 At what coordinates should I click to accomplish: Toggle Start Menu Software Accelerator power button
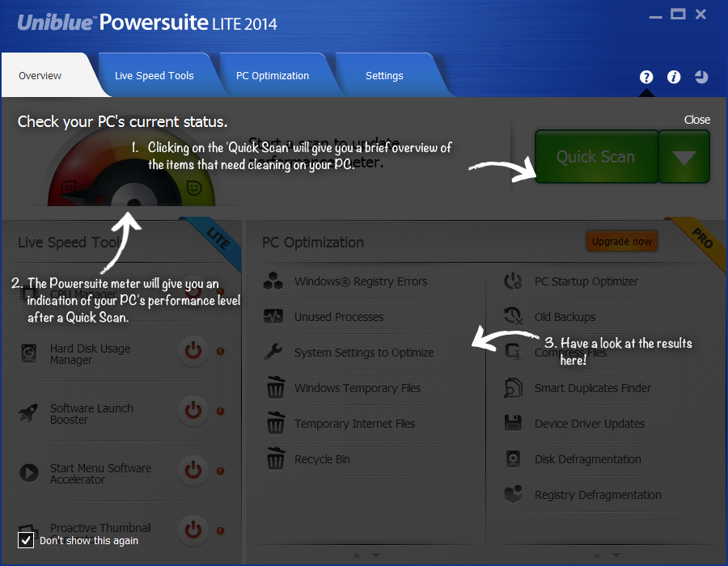[193, 471]
